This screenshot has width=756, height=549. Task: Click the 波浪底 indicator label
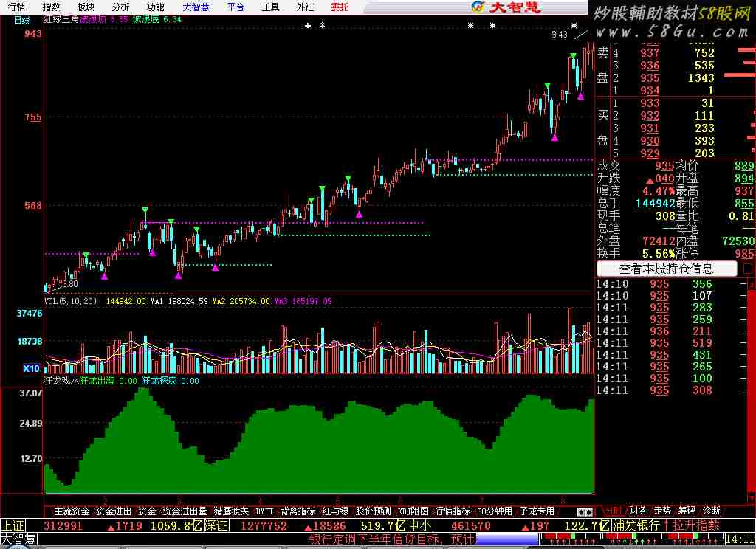coord(146,19)
